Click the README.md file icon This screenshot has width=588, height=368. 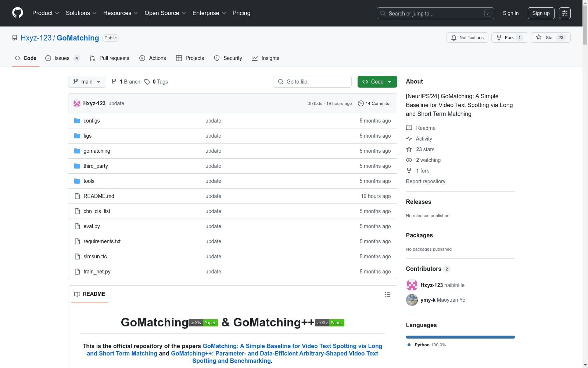coord(77,196)
